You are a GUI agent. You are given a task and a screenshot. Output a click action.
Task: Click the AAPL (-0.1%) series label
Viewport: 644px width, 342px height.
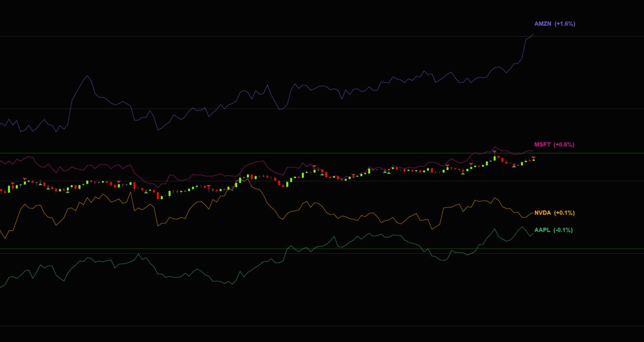[x=553, y=230]
